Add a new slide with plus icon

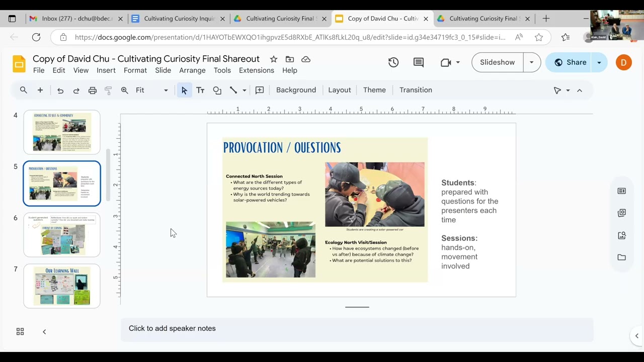tap(40, 90)
